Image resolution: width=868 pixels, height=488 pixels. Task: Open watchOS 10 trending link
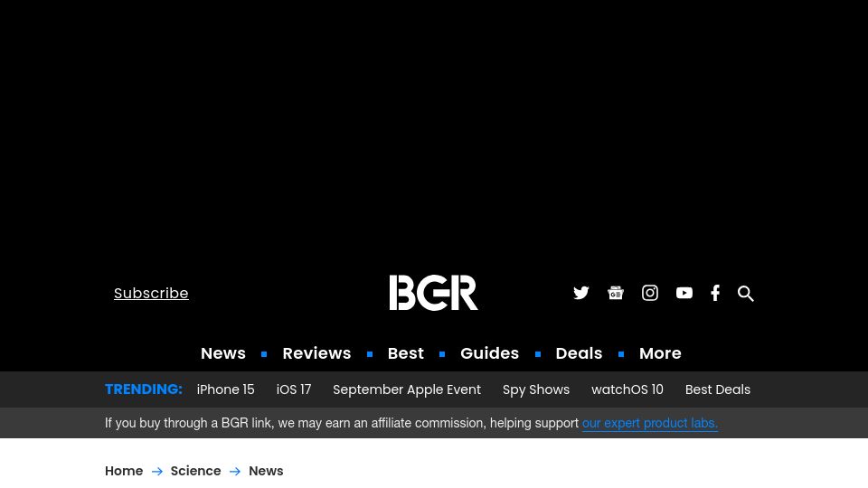[x=627, y=389]
